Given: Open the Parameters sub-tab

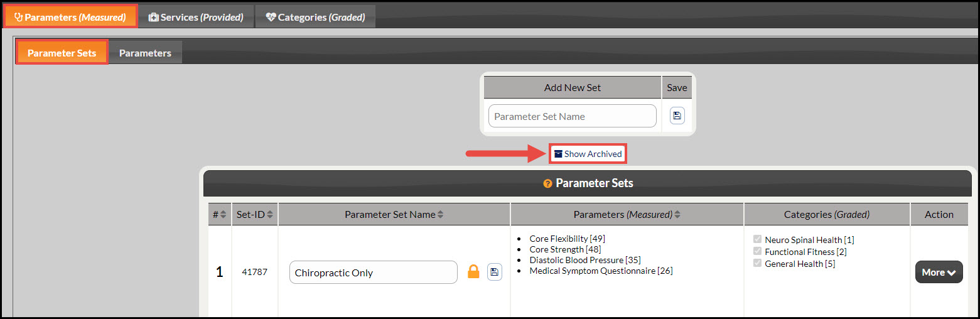Looking at the screenshot, I should [x=145, y=53].
